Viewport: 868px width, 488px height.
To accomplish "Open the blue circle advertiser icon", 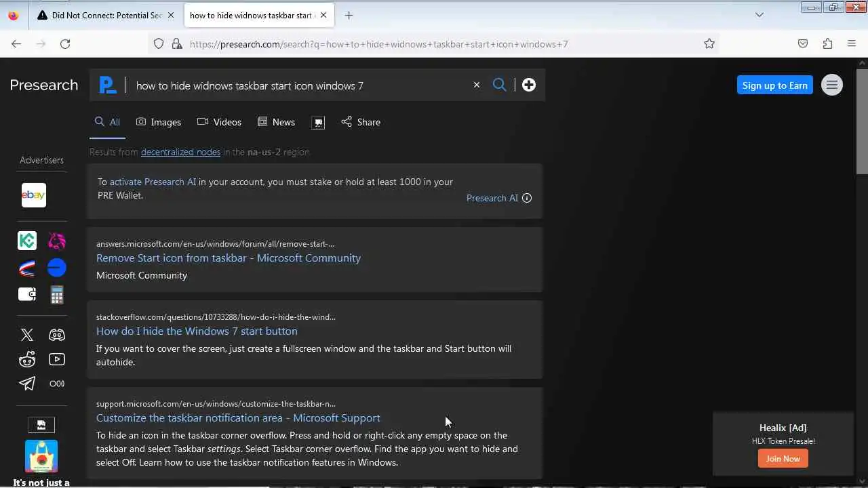I will [57, 268].
